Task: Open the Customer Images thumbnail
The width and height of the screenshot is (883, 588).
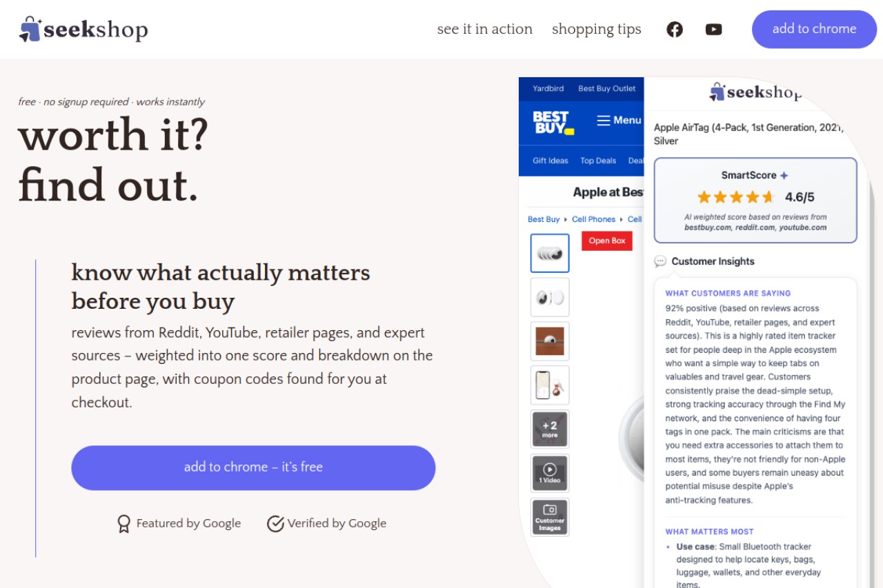Action: (550, 517)
